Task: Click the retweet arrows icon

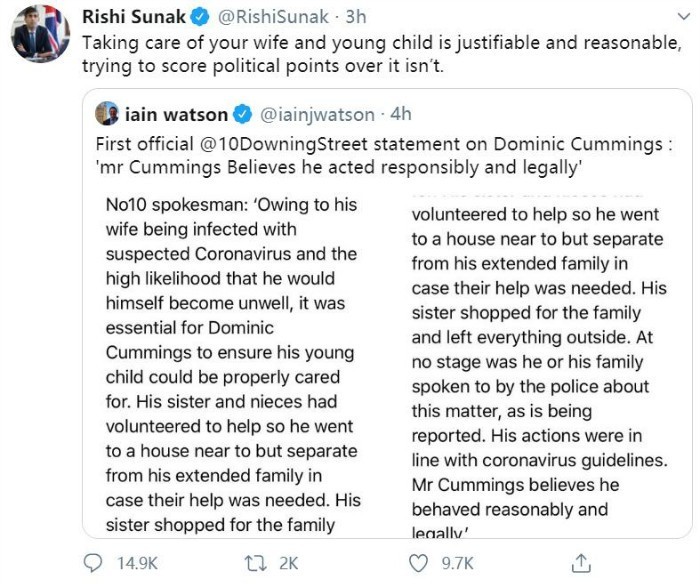Action: [x=257, y=563]
